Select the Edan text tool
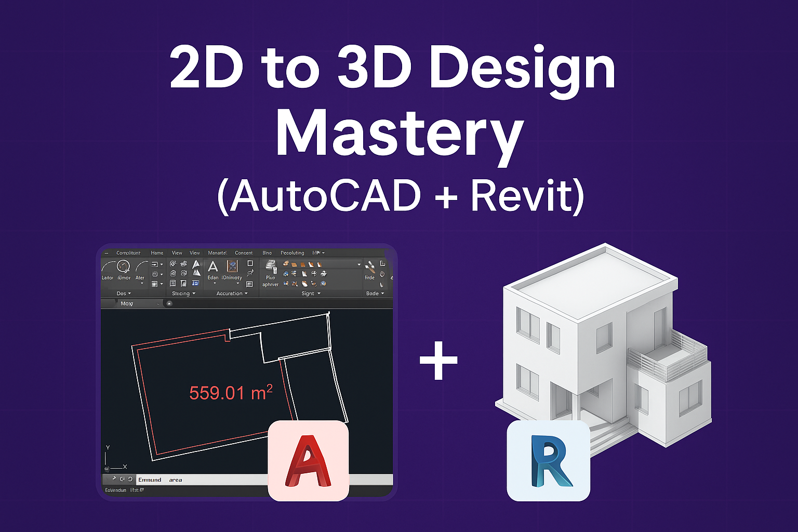 pyautogui.click(x=213, y=268)
